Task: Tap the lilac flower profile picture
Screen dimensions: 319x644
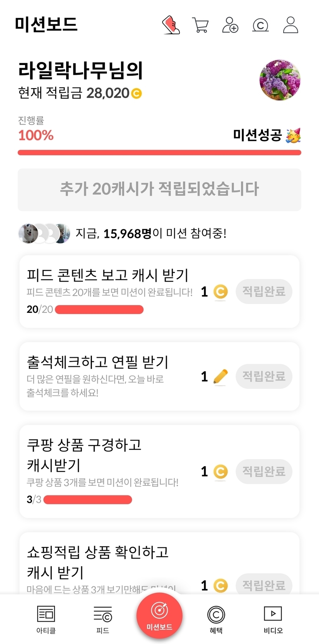Action: (x=280, y=80)
